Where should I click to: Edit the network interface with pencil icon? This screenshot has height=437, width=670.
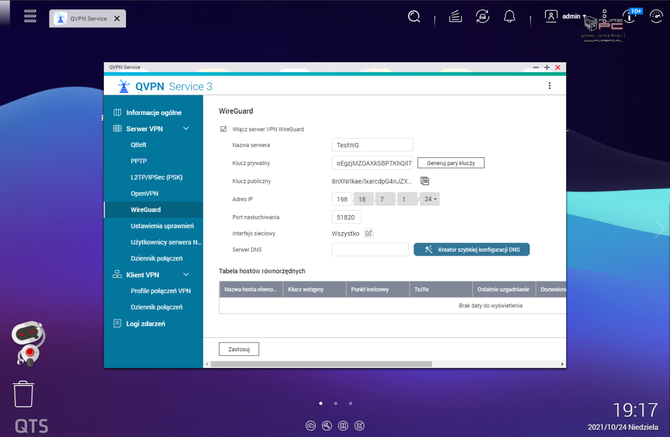click(x=369, y=233)
